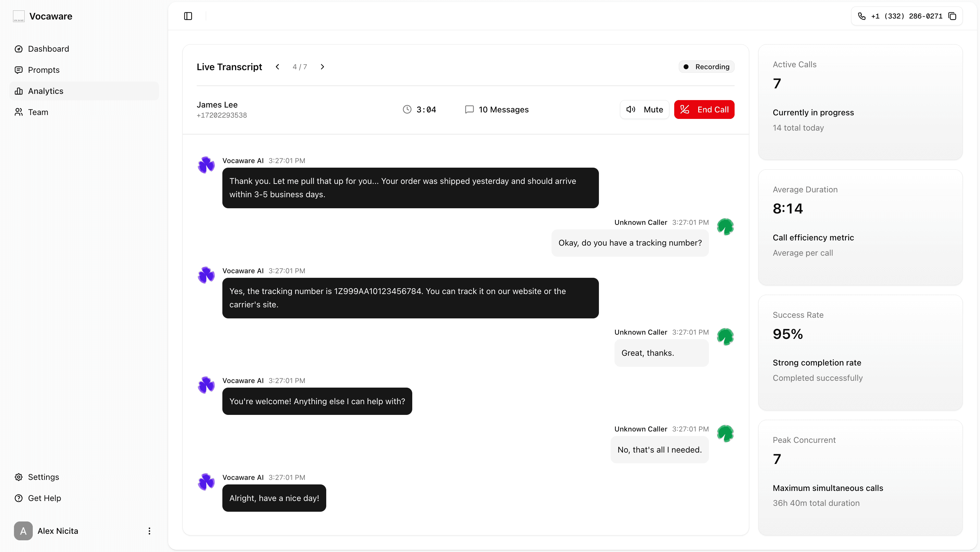Open the Analytics bar chart icon
Image resolution: width=980 pixels, height=552 pixels.
pyautogui.click(x=19, y=91)
